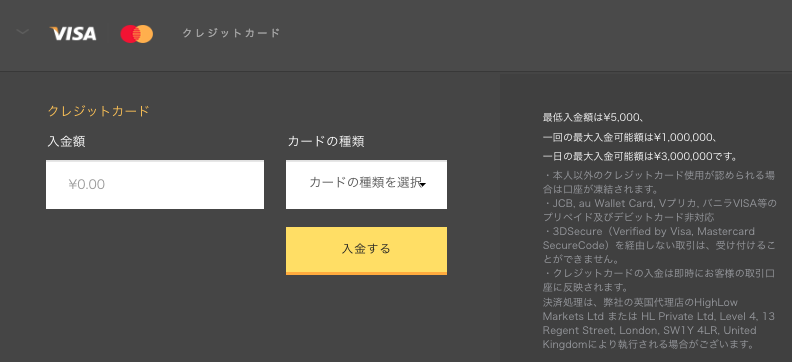Click the orange クレジットカード section heading
This screenshot has height=362, width=792.
click(x=98, y=111)
